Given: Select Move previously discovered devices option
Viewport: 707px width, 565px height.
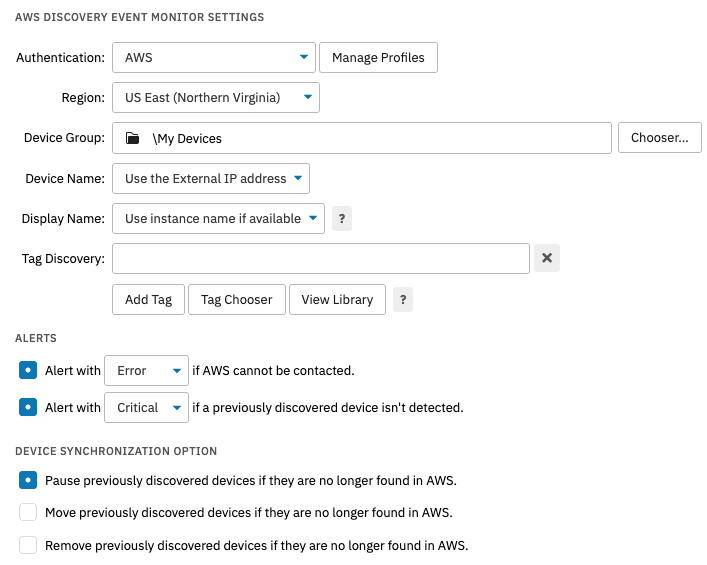Looking at the screenshot, I should pyautogui.click(x=28, y=512).
